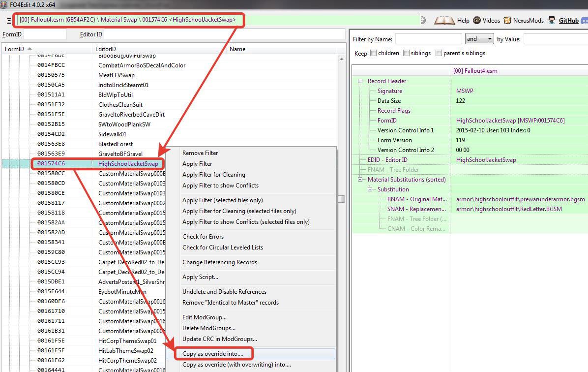Check the parent's siblings checkbox

point(439,53)
